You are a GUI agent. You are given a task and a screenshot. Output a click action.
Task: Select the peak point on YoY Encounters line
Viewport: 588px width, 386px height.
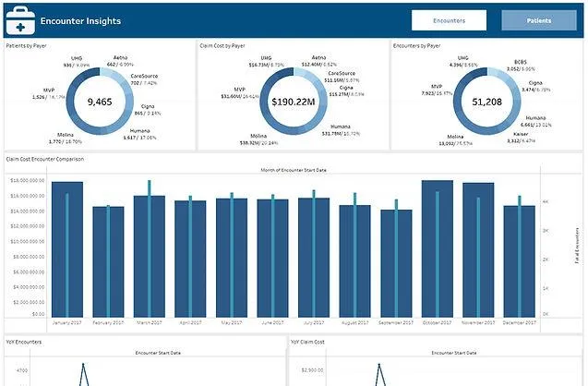tap(83, 364)
